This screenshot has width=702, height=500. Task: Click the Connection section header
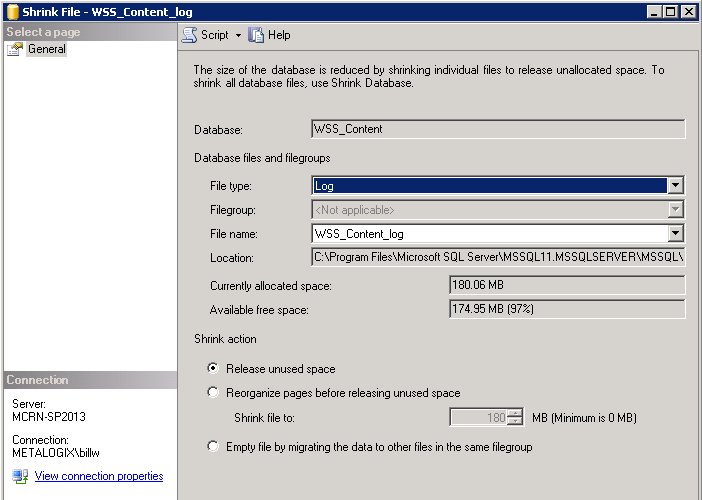[x=90, y=380]
